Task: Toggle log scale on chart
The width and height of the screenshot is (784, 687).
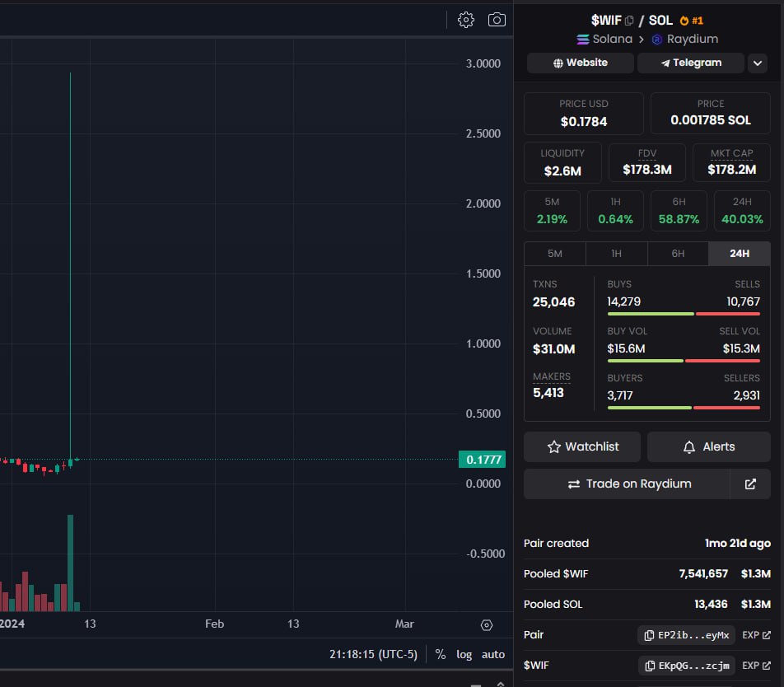Action: click(464, 654)
